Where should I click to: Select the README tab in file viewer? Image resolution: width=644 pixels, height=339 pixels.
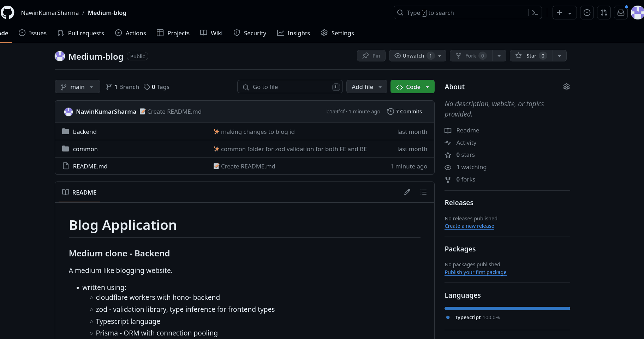(x=79, y=192)
